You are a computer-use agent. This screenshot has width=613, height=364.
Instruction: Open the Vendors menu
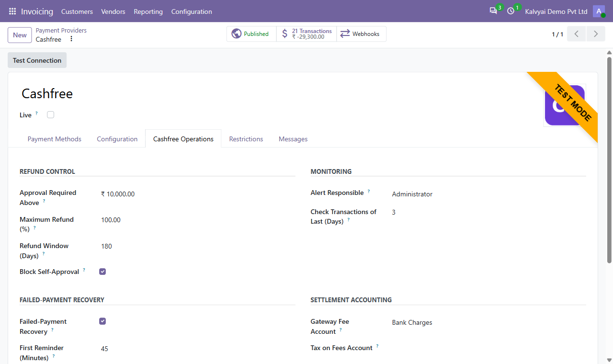coord(113,11)
